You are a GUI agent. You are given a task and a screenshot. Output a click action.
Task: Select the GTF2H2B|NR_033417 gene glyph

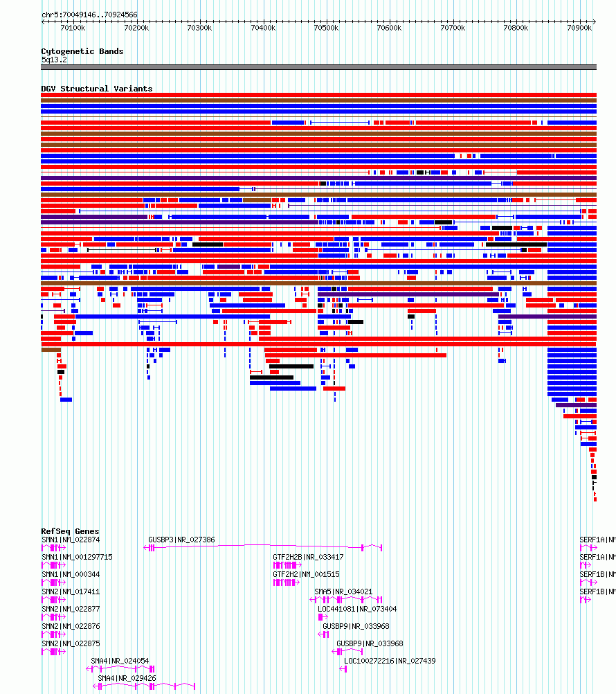tap(287, 565)
